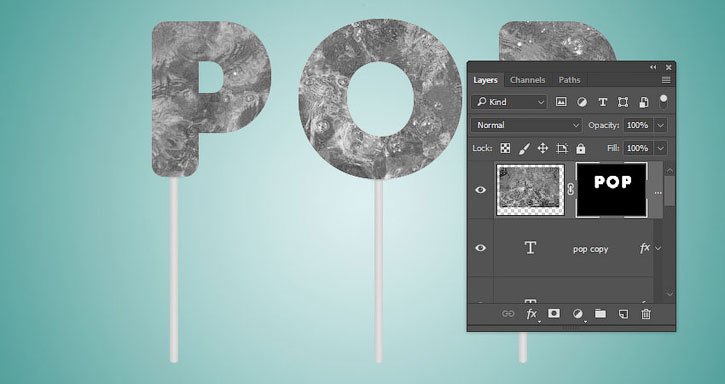Lock transparent pixels
725x384 pixels.
tap(505, 148)
